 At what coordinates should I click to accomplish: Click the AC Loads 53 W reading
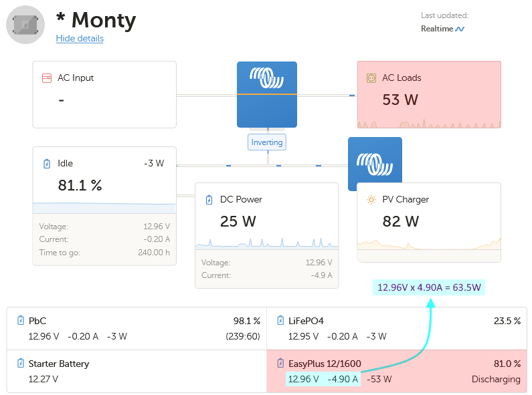400,100
